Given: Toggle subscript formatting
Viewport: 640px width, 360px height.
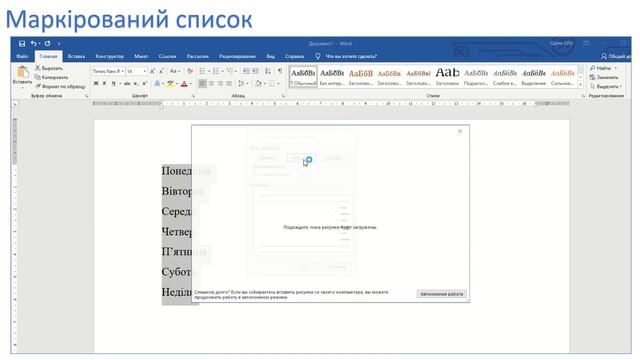Looking at the screenshot, I should point(136,84).
